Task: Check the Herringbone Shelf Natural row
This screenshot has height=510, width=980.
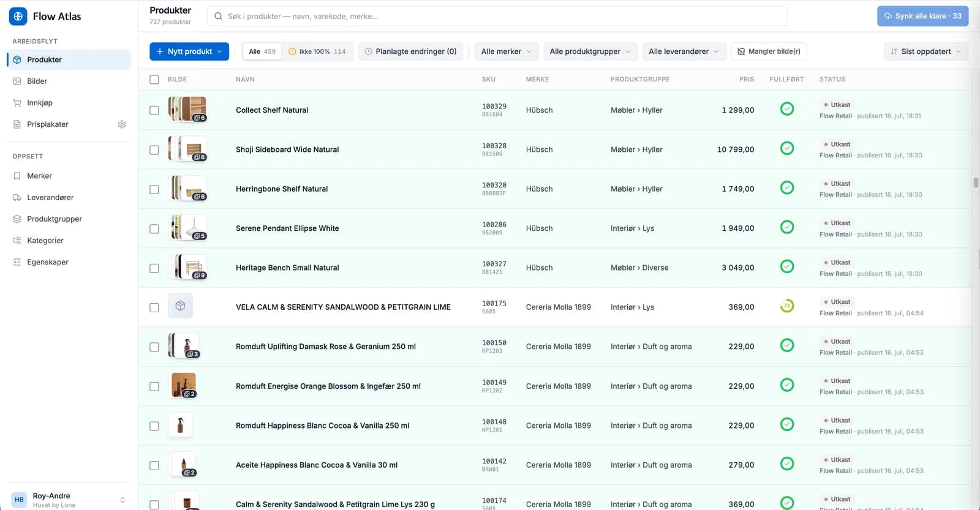Action: point(154,189)
